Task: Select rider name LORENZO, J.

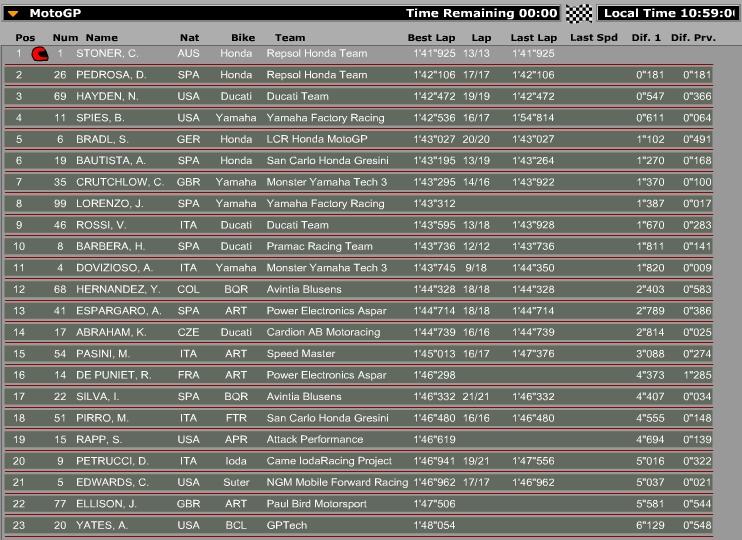Action: pos(110,204)
